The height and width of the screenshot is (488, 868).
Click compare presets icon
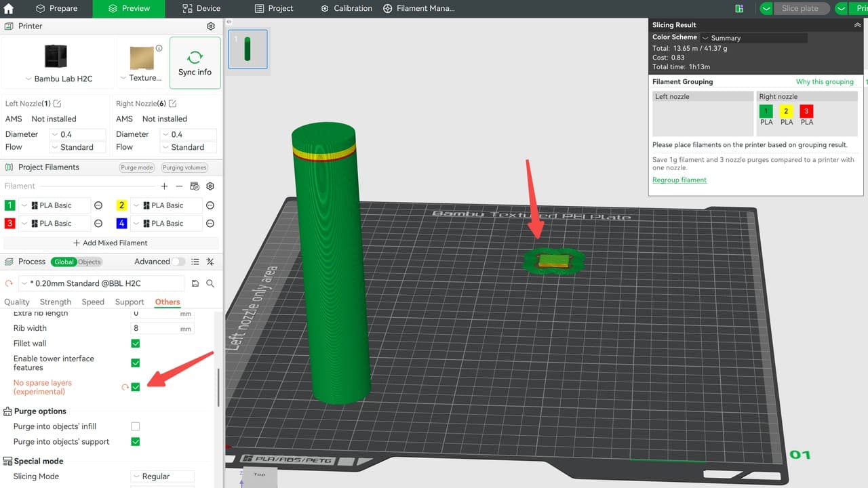coord(210,262)
